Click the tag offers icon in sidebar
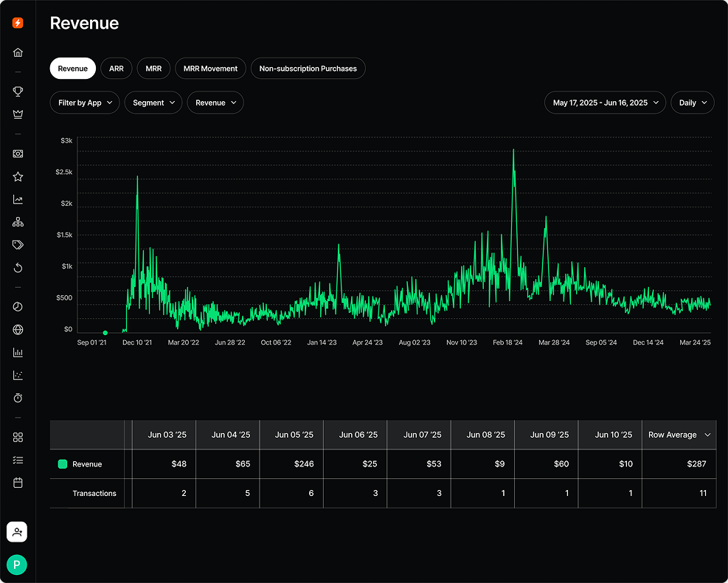The height and width of the screenshot is (583, 728). [17, 244]
